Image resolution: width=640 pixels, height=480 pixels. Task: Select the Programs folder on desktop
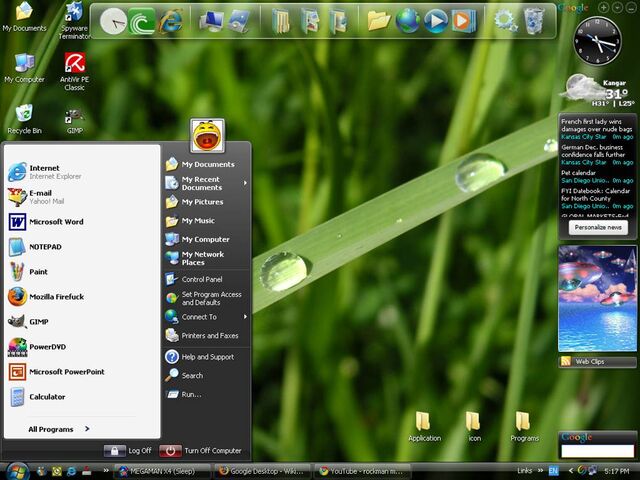pos(524,427)
